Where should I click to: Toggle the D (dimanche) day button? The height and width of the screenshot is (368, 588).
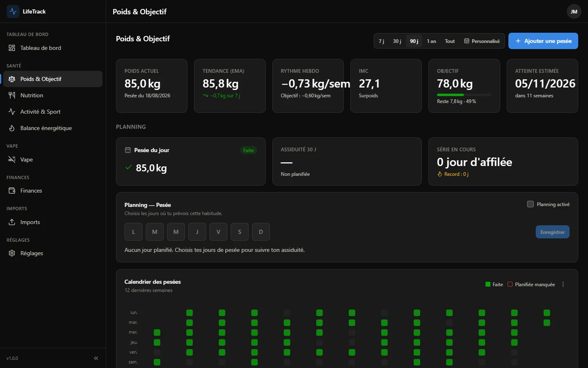(261, 232)
